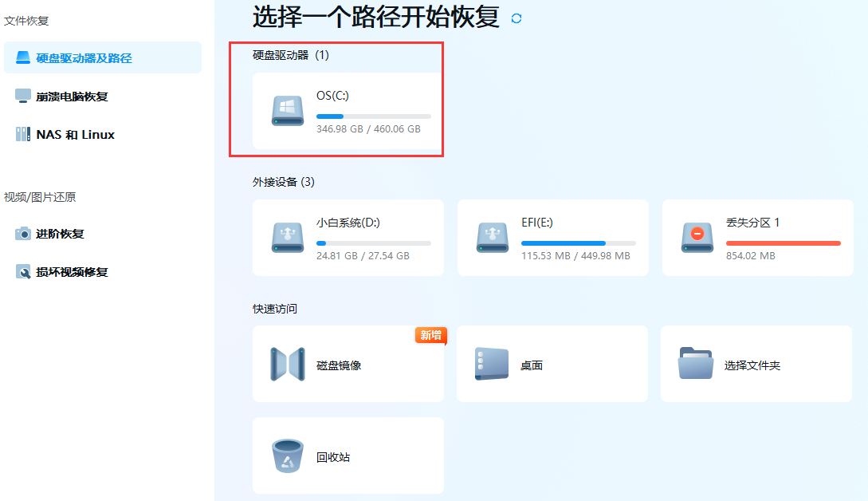Click the 小白系统(D:) USB drive icon
868x501 pixels.
[287, 238]
